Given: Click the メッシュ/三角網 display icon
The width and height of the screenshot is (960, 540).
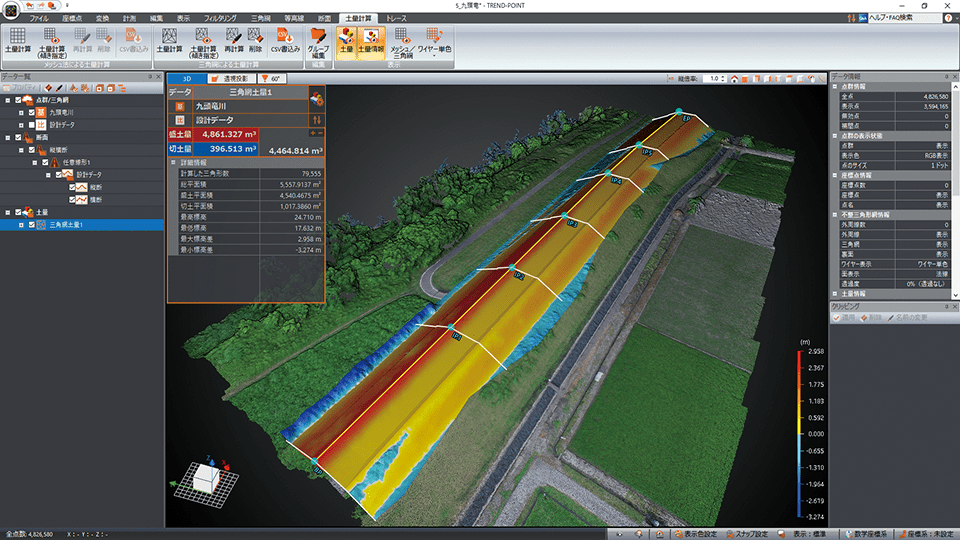Looking at the screenshot, I should [x=403, y=41].
